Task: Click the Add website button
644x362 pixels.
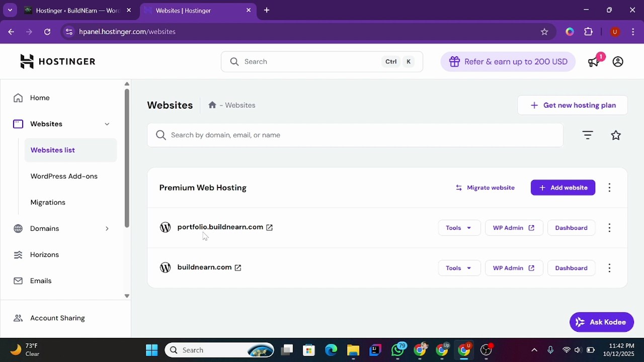Action: coord(563,188)
